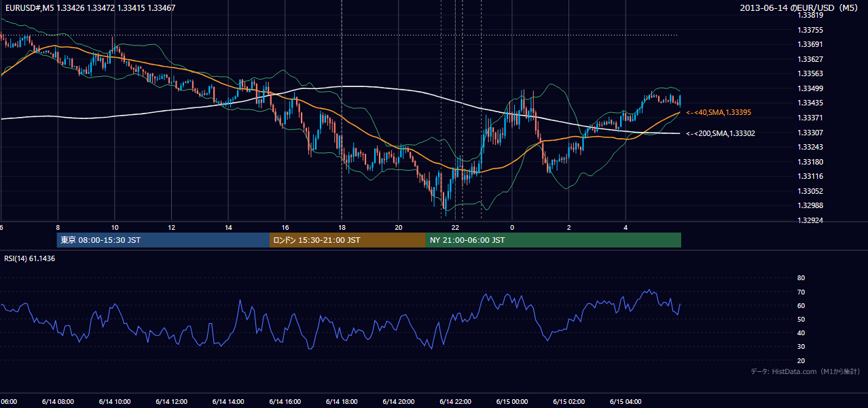Click hour label 18 under the price chart
The width and height of the screenshot is (868, 408).
pyautogui.click(x=342, y=227)
